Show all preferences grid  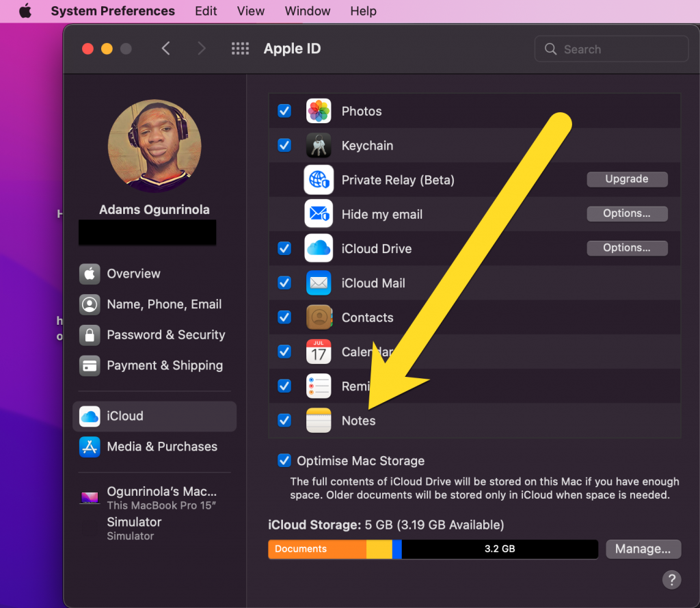tap(240, 49)
